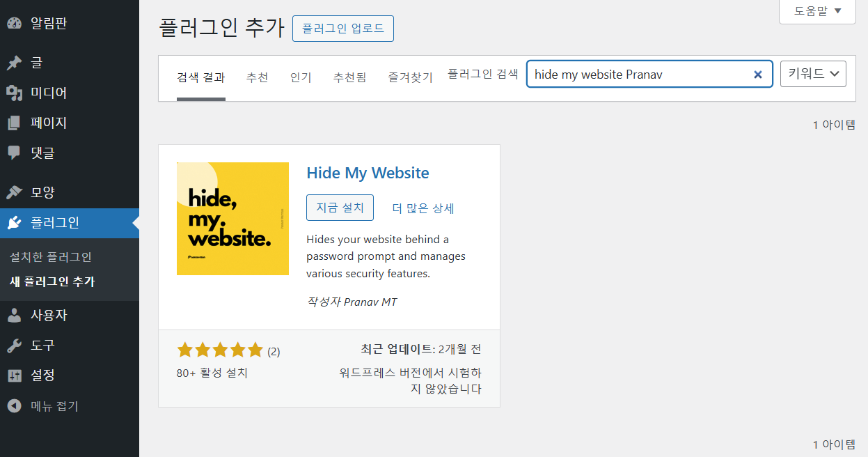The image size is (868, 457).
Task: Open the 더 많은 상세 link
Action: coord(423,208)
